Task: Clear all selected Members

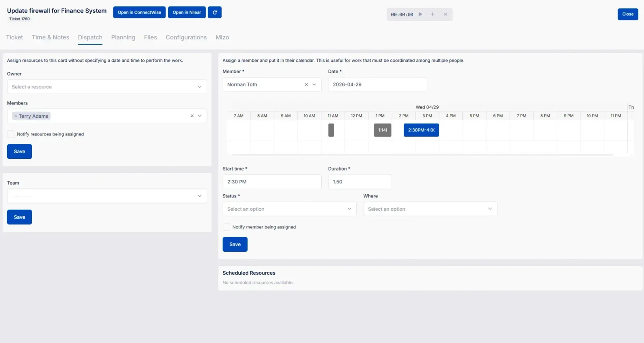Action: pos(192,116)
